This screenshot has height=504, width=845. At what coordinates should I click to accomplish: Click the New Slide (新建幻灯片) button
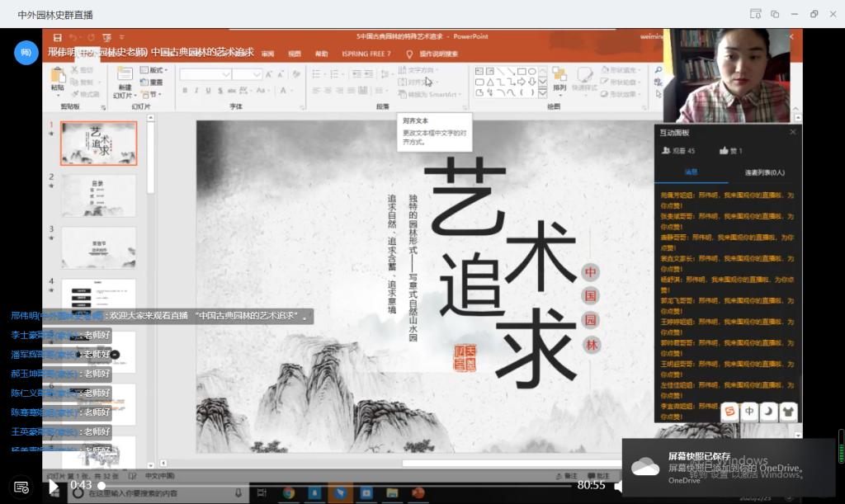pyautogui.click(x=124, y=82)
